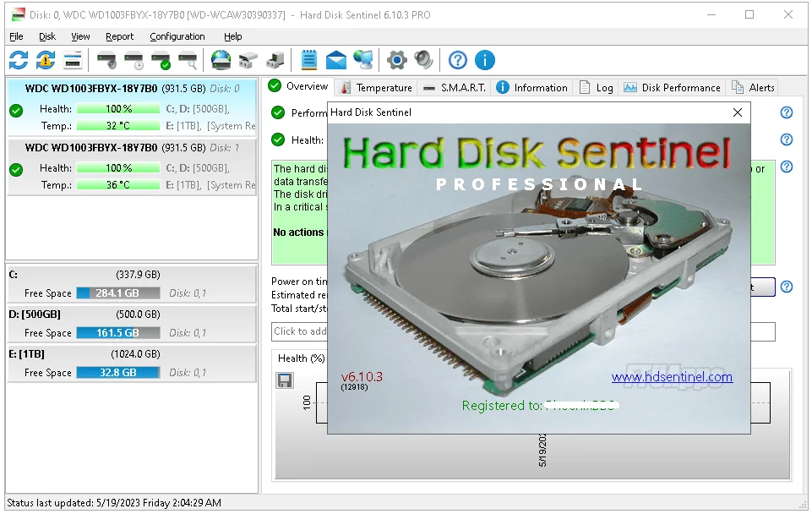Click the blue envelope email icon
The height and width of the screenshot is (514, 812).
(x=336, y=60)
